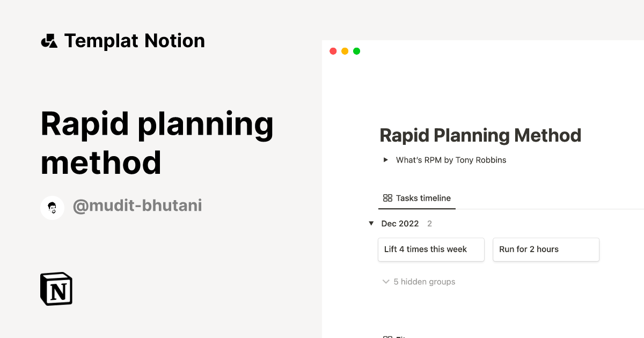Click the Templat Notion logo icon
Viewport: 644px width, 338px height.
[49, 40]
